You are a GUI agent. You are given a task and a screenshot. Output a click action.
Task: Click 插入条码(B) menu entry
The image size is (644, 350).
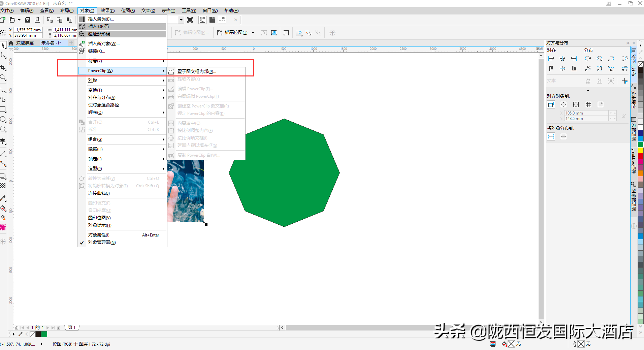coord(122,19)
